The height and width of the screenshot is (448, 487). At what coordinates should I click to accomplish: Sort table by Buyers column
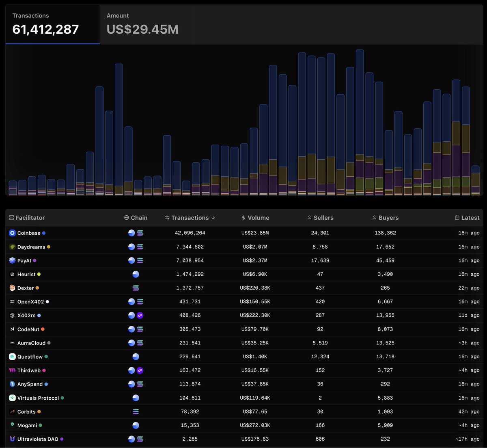[x=385, y=218]
